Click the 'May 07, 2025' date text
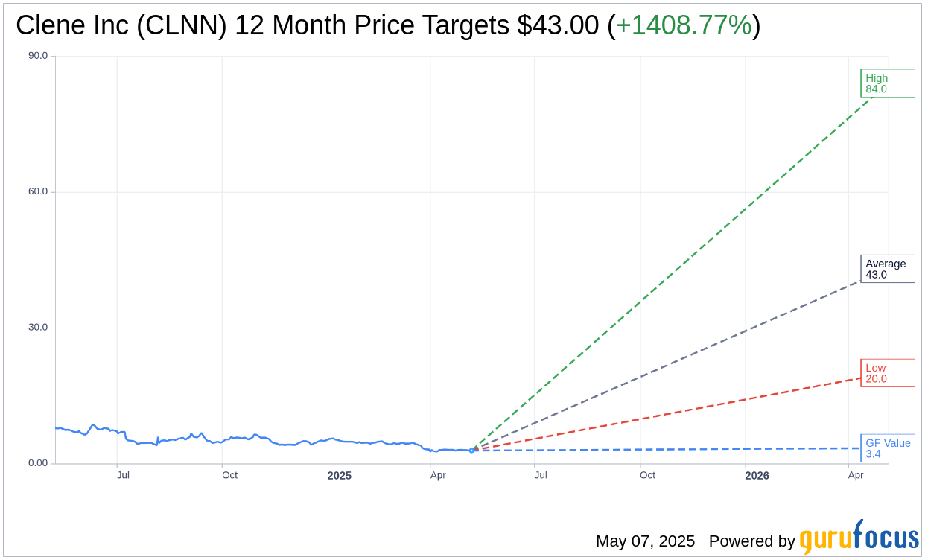The width and height of the screenshot is (925, 560). click(x=645, y=541)
